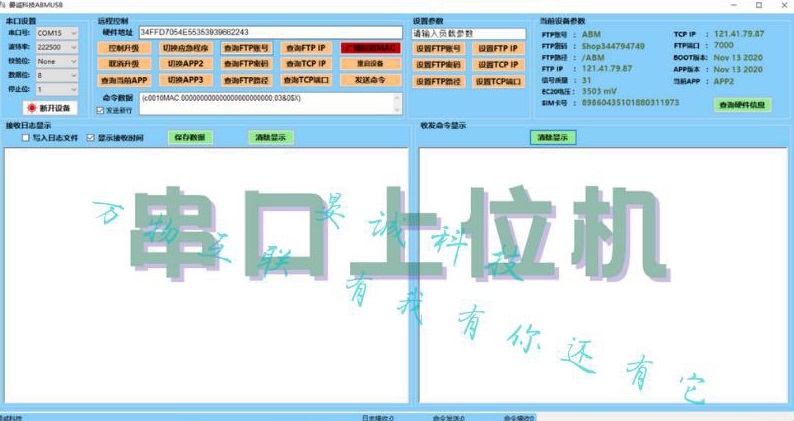This screenshot has height=421, width=794.
Task: Click 查询当前APP button
Action: tap(124, 80)
